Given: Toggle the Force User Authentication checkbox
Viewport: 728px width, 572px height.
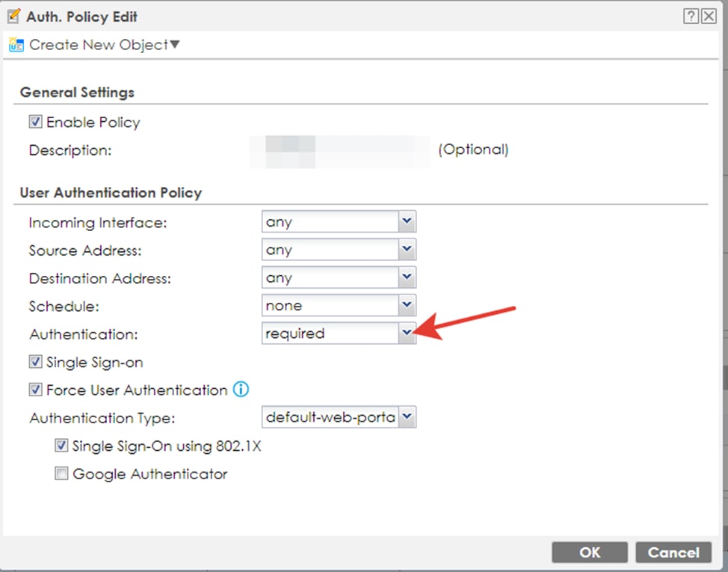Looking at the screenshot, I should click(35, 390).
